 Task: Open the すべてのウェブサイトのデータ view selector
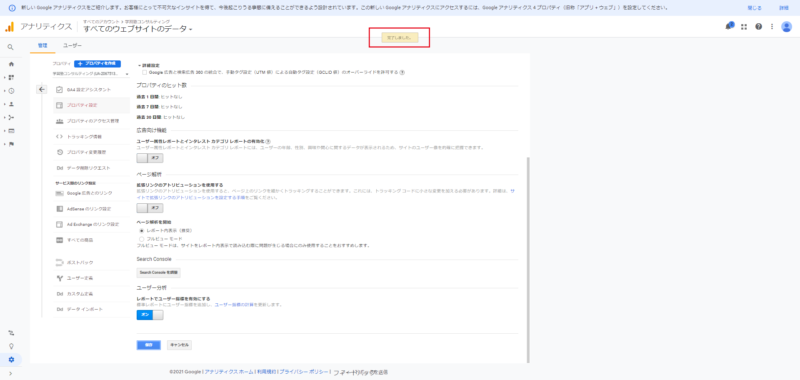[x=138, y=29]
